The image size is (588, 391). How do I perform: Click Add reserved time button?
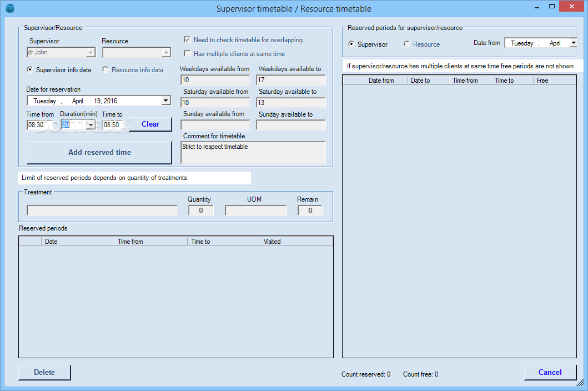[x=99, y=152]
